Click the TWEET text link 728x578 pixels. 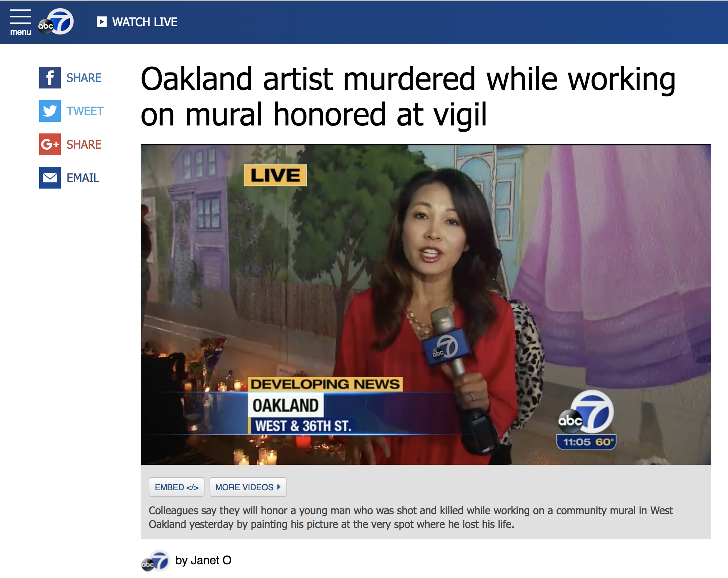point(85,111)
